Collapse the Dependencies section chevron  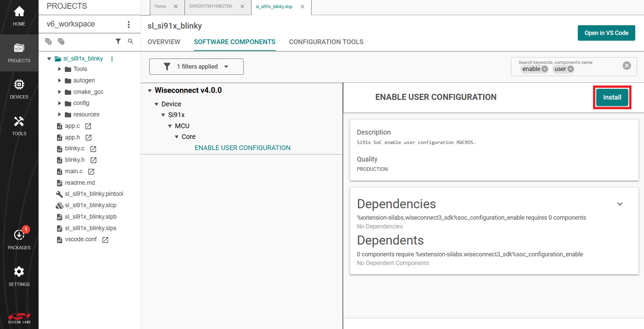[620, 204]
